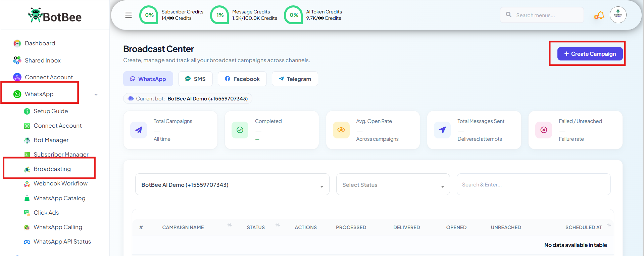644x256 pixels.
Task: Open the Setup Guide link
Action: (51, 111)
